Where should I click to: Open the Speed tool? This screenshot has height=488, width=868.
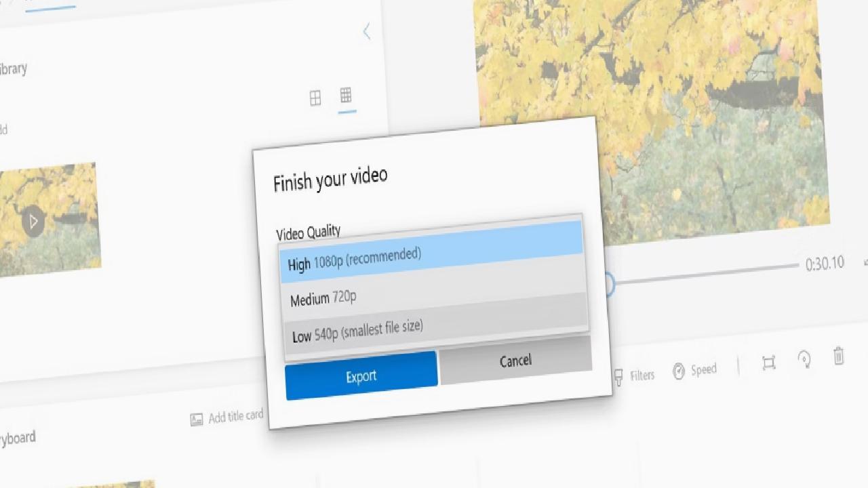pyautogui.click(x=694, y=371)
